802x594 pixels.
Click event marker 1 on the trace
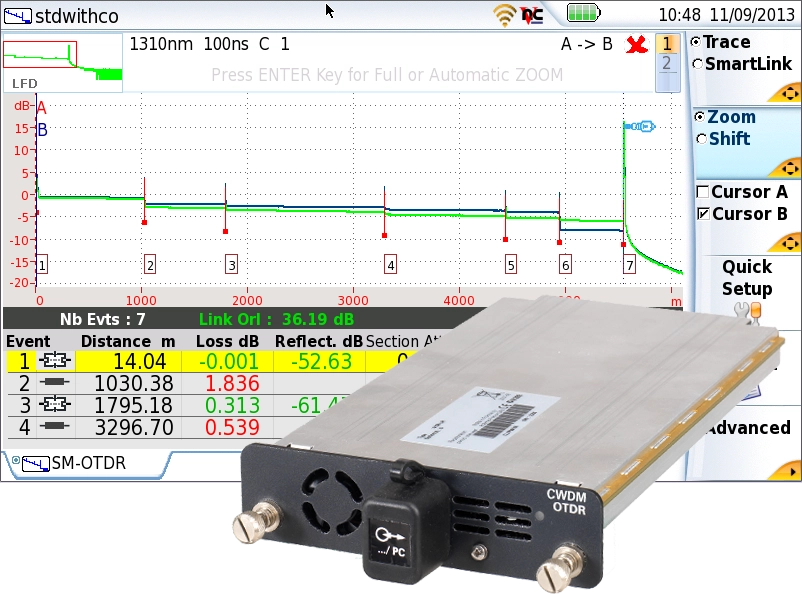pos(42,265)
